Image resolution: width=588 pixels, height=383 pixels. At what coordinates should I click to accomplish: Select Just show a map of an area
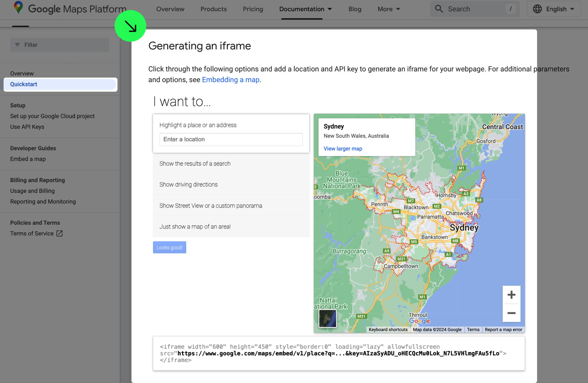231,227
